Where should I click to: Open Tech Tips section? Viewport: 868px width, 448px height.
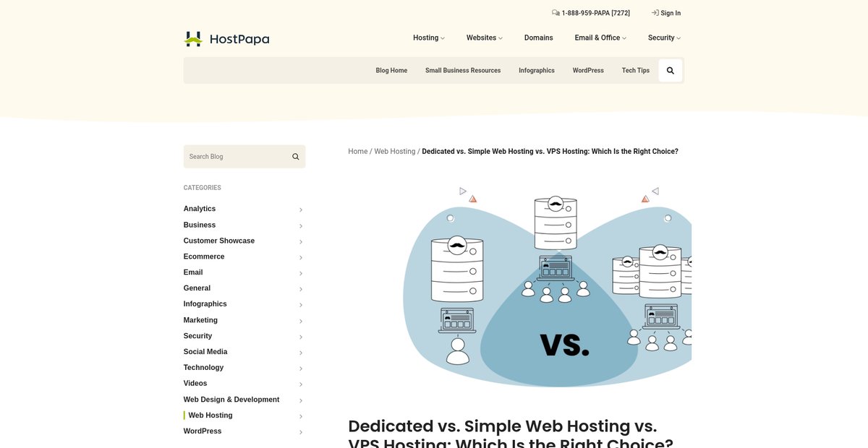636,71
